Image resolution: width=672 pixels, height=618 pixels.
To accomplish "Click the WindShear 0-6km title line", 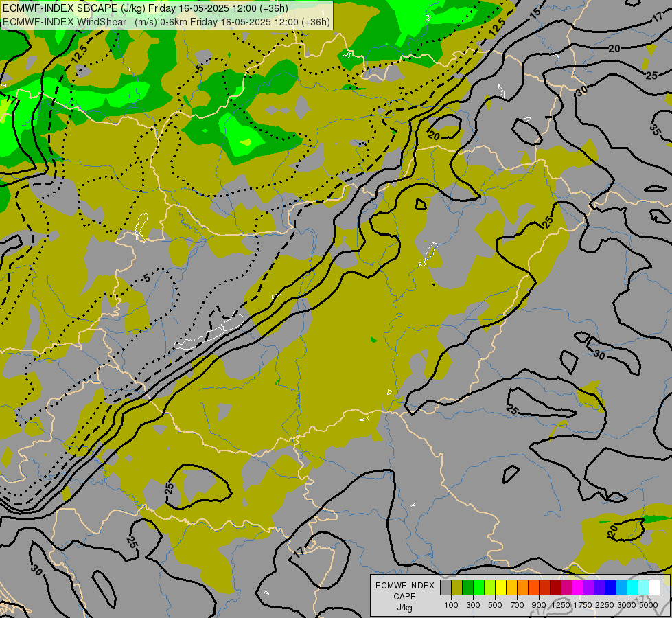I will pos(166,22).
